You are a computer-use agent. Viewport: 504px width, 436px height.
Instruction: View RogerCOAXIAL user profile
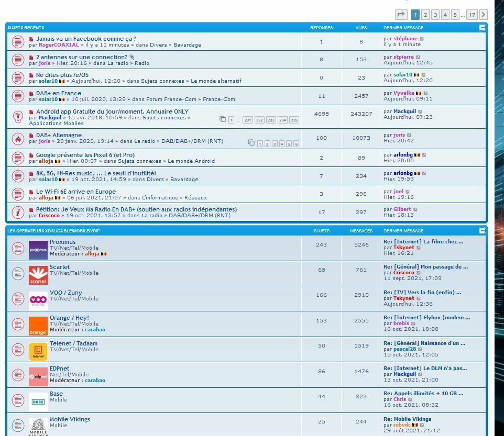coord(59,45)
